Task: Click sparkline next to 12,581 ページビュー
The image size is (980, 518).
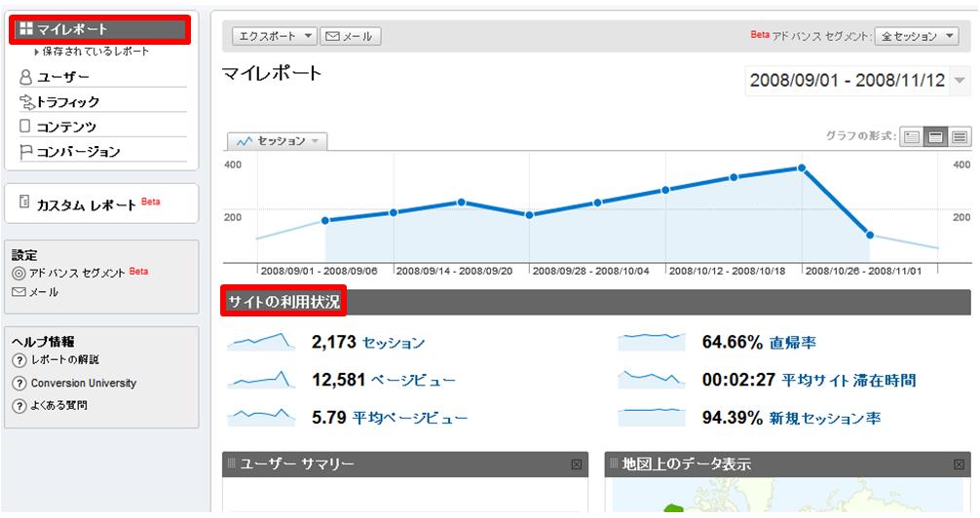Action: click(261, 380)
